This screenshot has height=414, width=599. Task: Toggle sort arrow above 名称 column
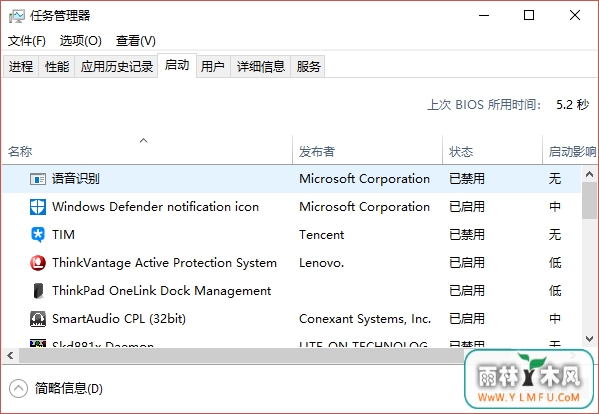tap(144, 141)
